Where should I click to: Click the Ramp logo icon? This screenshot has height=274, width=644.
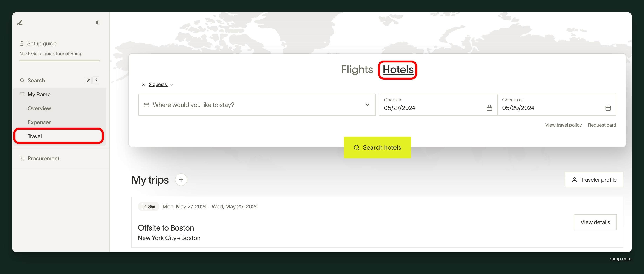20,23
